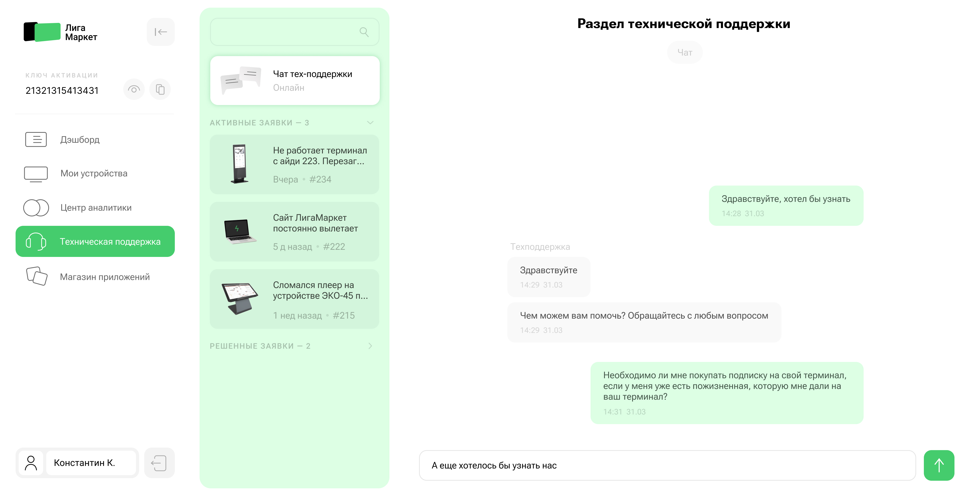Open the user profile Константин К.

(91, 463)
